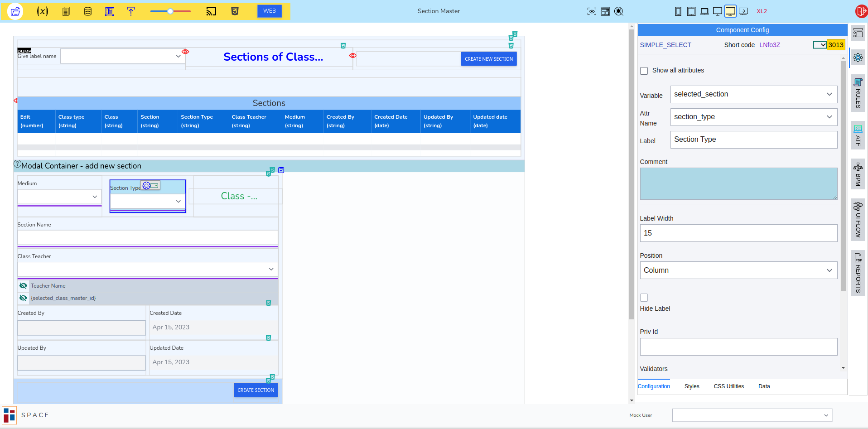Tick the Hide Label checkbox
868x429 pixels.
click(x=644, y=298)
